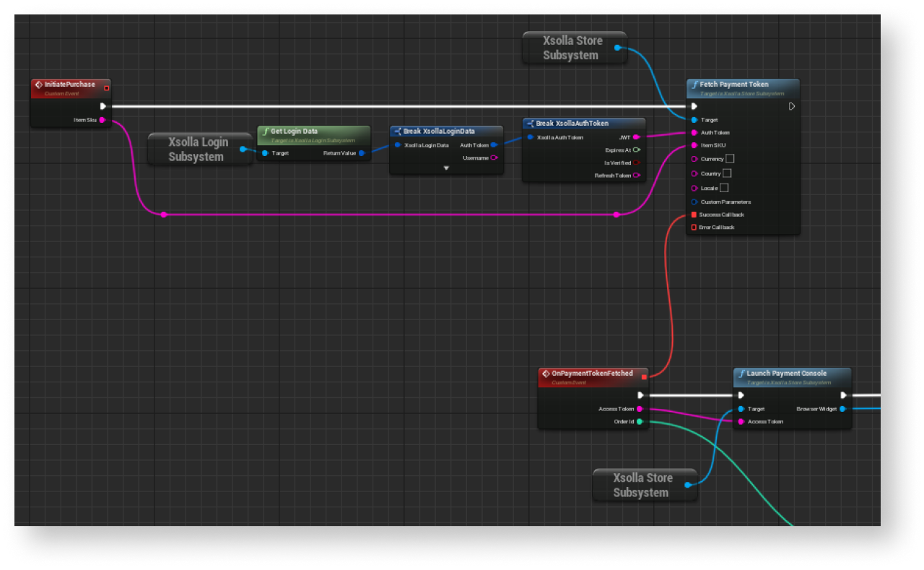Click the Break XsollaAuthToken struct icon
The width and height of the screenshot is (924, 570).
[530, 124]
